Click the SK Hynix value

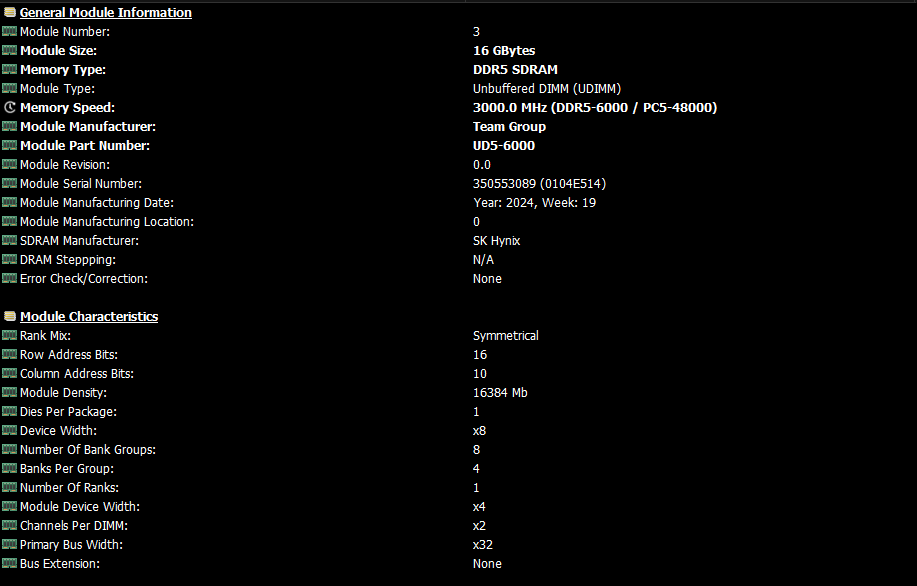[x=496, y=241]
